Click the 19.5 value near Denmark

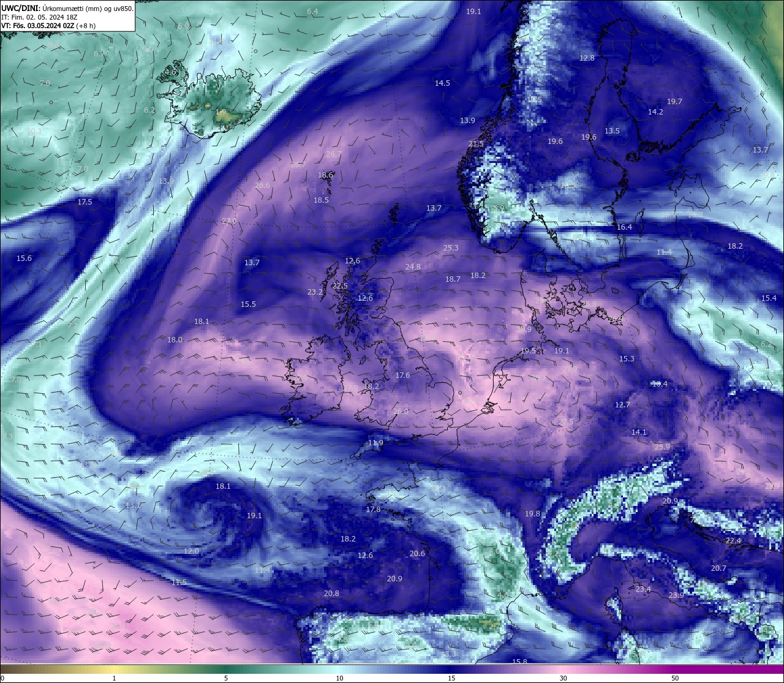pyautogui.click(x=528, y=350)
